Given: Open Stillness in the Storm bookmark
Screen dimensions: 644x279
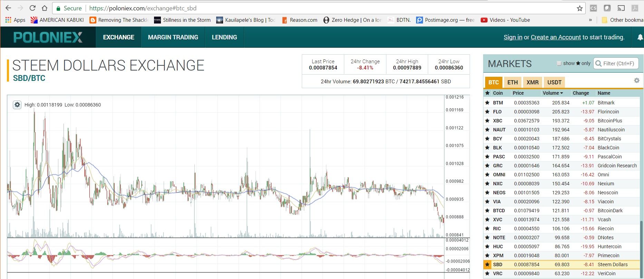Looking at the screenshot, I should pyautogui.click(x=182, y=20).
